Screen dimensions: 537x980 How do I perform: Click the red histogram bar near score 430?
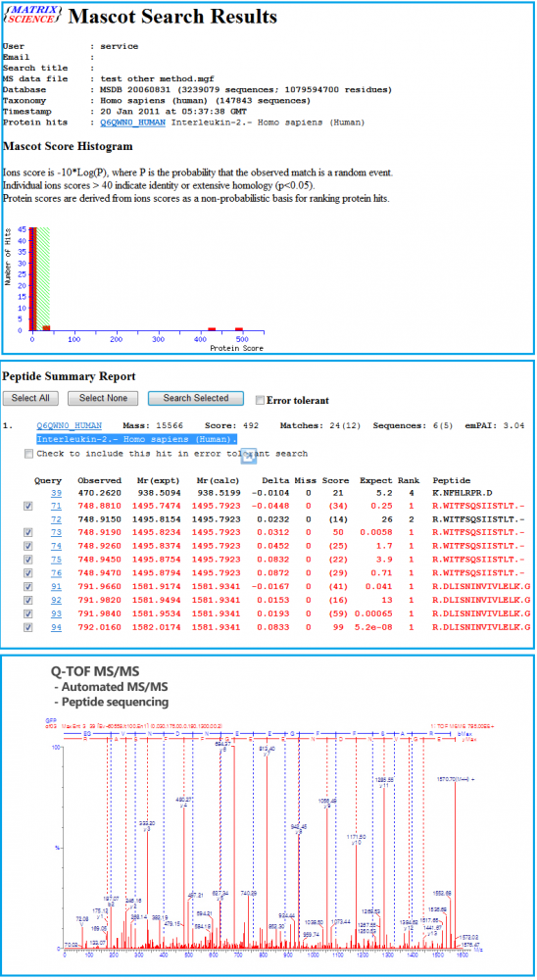(x=212, y=328)
